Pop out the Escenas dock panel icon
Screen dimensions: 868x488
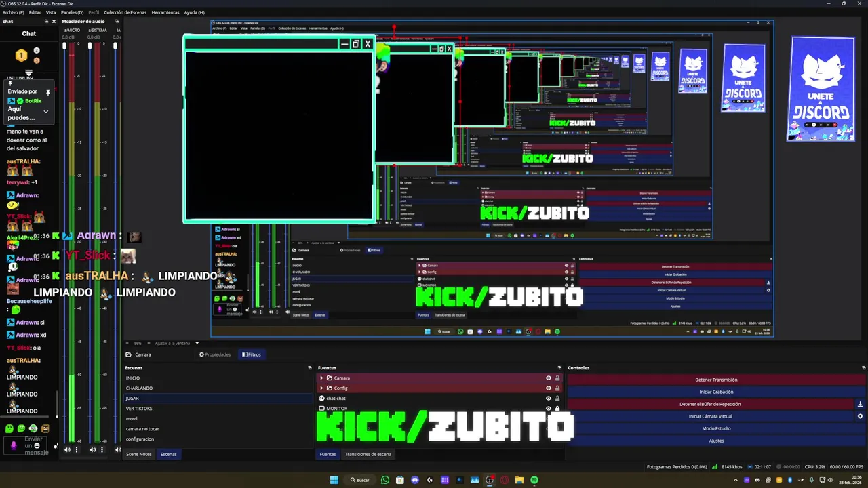[310, 367]
